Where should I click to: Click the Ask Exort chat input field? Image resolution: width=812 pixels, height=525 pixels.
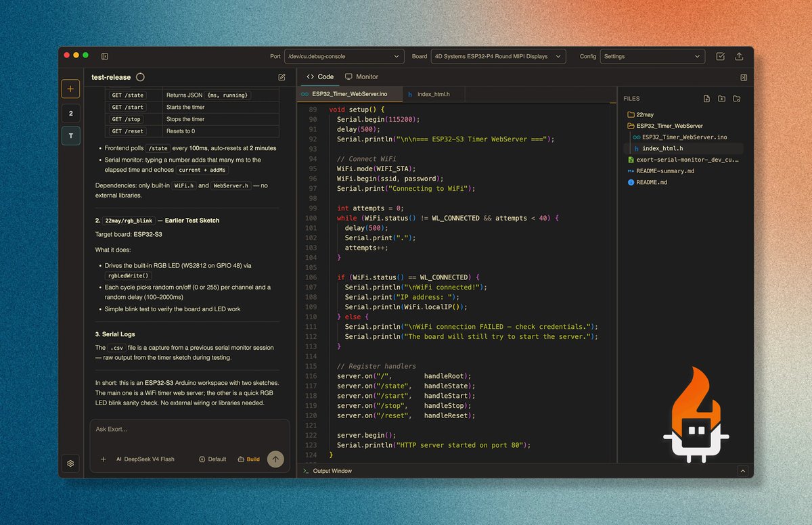[189, 430]
